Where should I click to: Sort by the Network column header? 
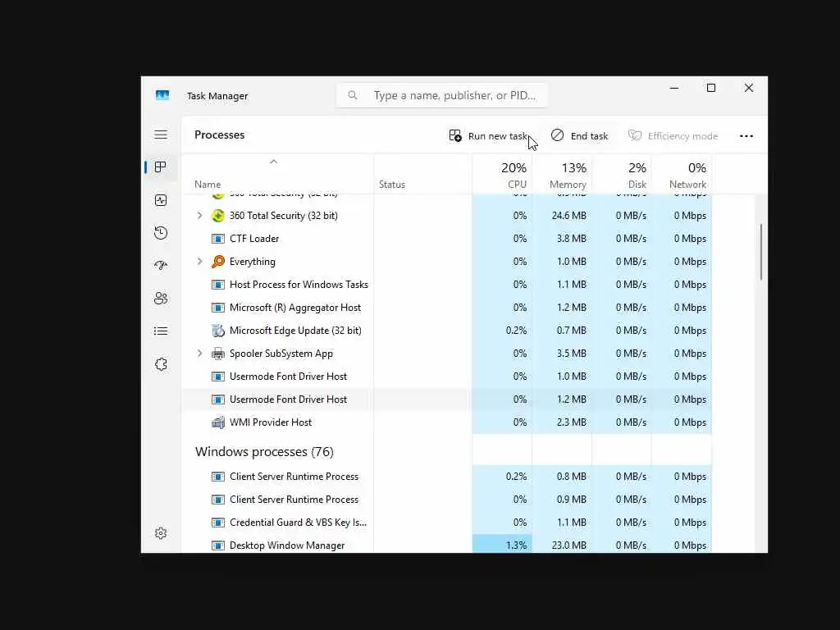click(682, 176)
